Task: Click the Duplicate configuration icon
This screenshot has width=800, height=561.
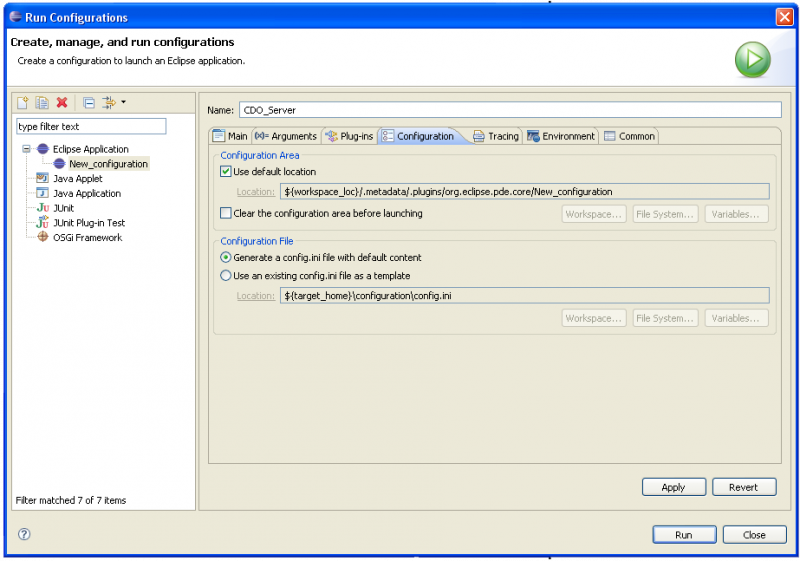Action: coord(42,103)
